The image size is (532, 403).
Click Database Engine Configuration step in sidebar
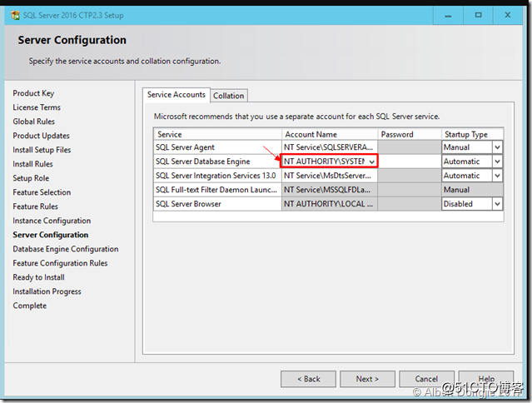66,249
